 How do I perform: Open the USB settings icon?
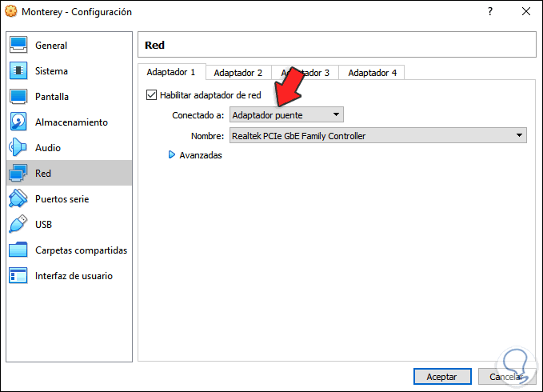18,225
